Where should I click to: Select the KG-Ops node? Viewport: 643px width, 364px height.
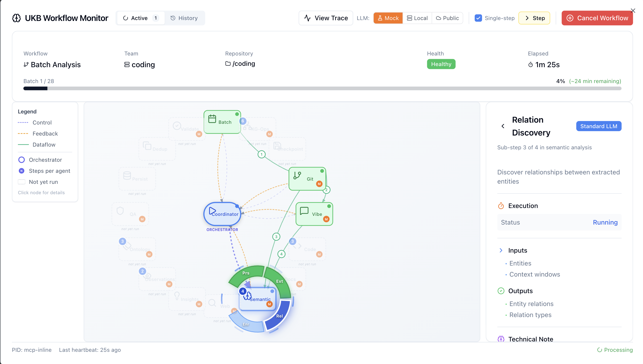(x=258, y=129)
